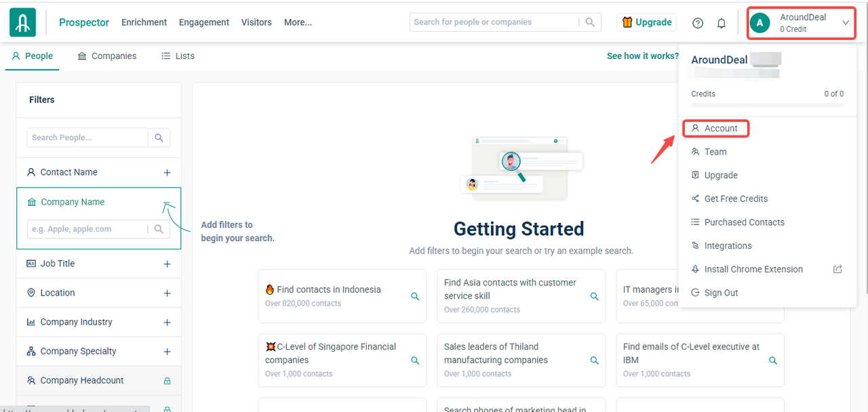Click the Company Name search magnifier icon
Image resolution: width=868 pixels, height=412 pixels.
point(159,229)
